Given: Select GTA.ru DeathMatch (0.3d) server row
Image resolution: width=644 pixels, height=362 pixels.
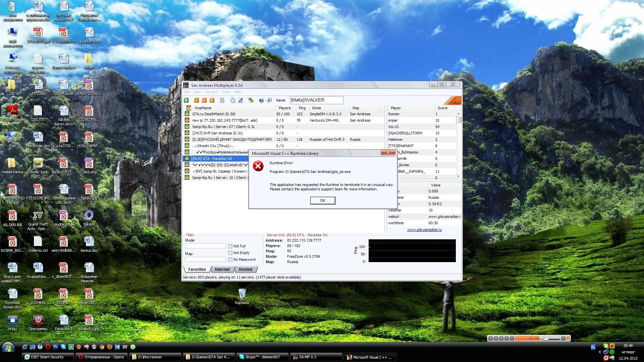Looking at the screenshot, I should point(284,114).
